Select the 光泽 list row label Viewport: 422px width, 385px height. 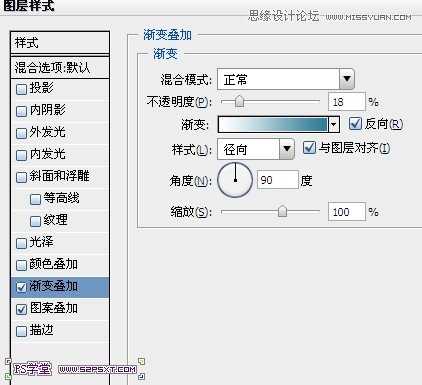coord(42,242)
